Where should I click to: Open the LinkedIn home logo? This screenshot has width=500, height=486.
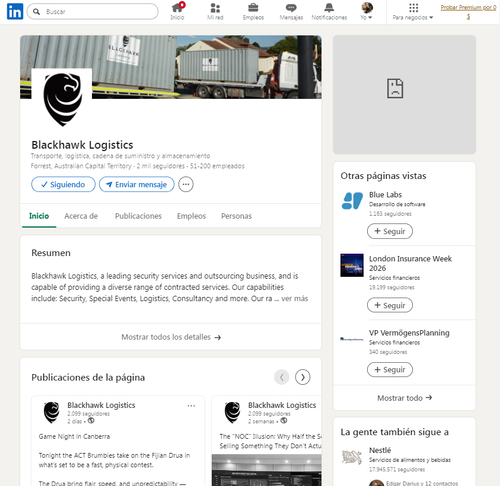[x=15, y=12]
